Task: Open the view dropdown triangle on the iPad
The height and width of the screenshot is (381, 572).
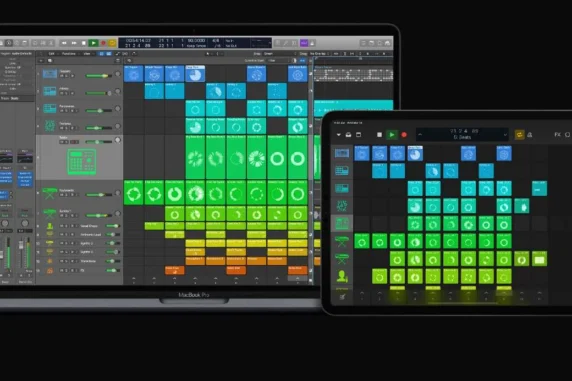Action: [x=338, y=135]
